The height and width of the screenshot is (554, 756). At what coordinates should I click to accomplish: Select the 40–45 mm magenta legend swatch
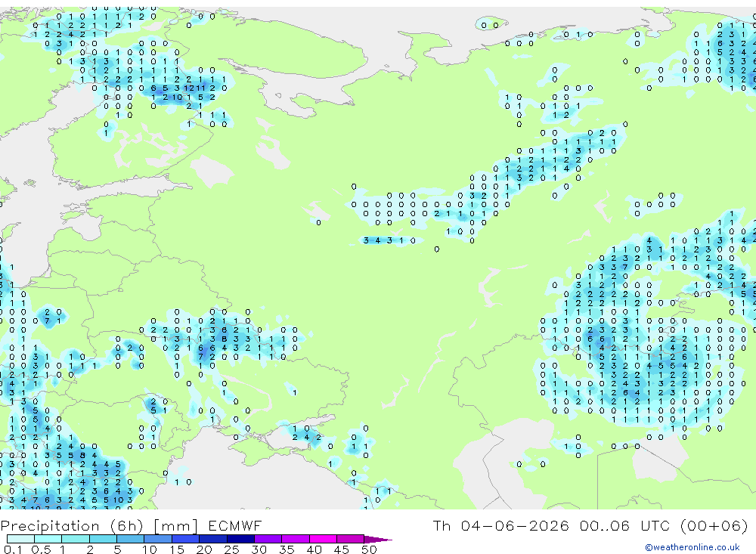(323, 539)
